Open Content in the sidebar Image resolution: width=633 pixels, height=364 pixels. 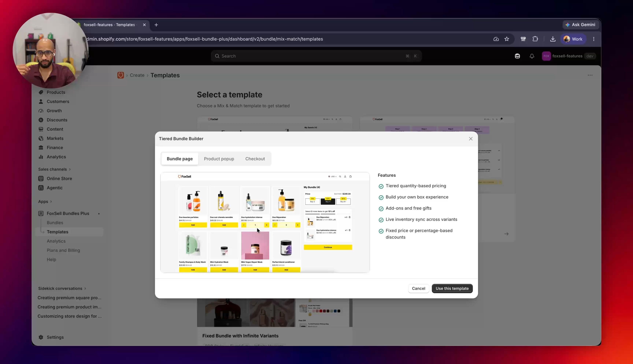pyautogui.click(x=55, y=129)
